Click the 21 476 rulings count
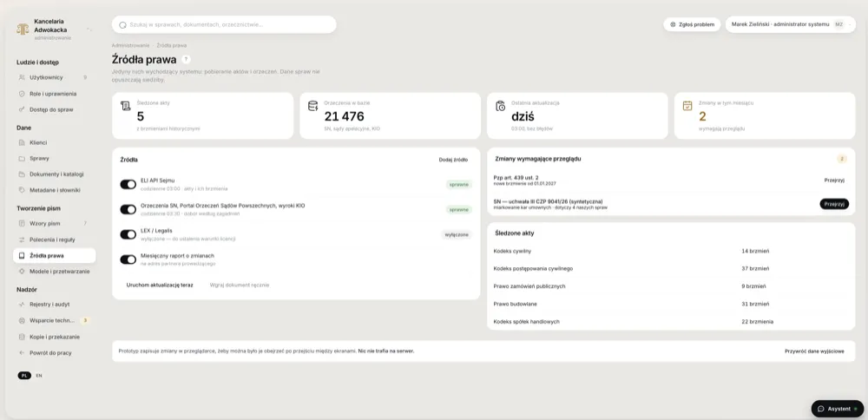The height and width of the screenshot is (420, 868). click(x=345, y=116)
